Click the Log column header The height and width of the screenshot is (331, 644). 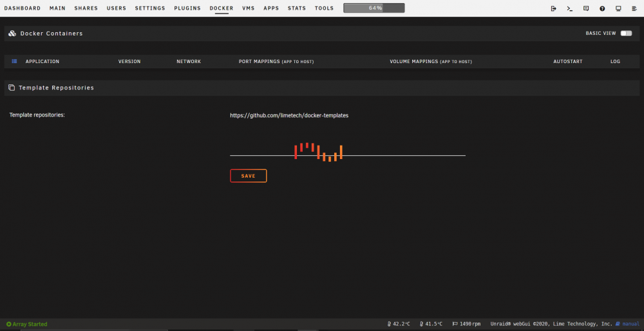point(615,62)
